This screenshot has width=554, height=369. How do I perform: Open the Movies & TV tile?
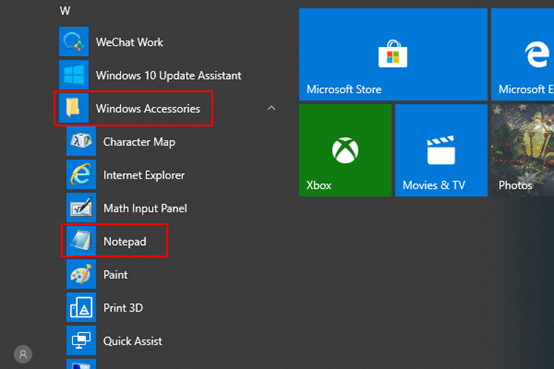coord(441,150)
